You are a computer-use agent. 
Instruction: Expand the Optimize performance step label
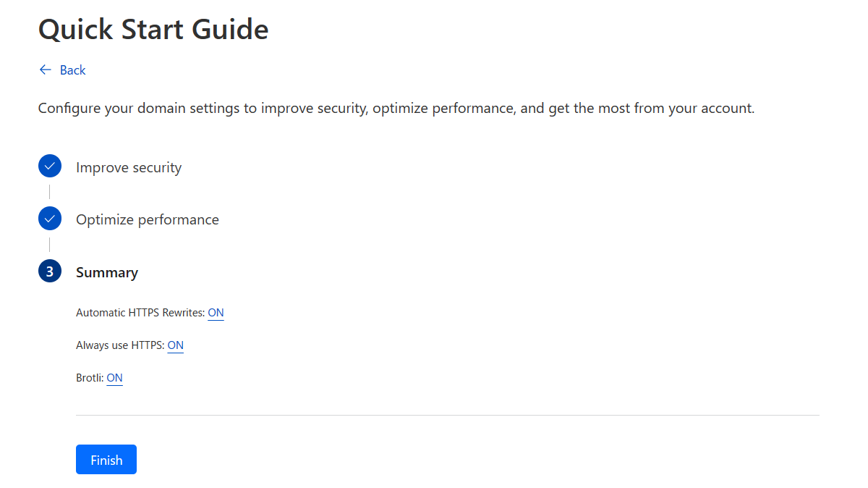(x=148, y=219)
